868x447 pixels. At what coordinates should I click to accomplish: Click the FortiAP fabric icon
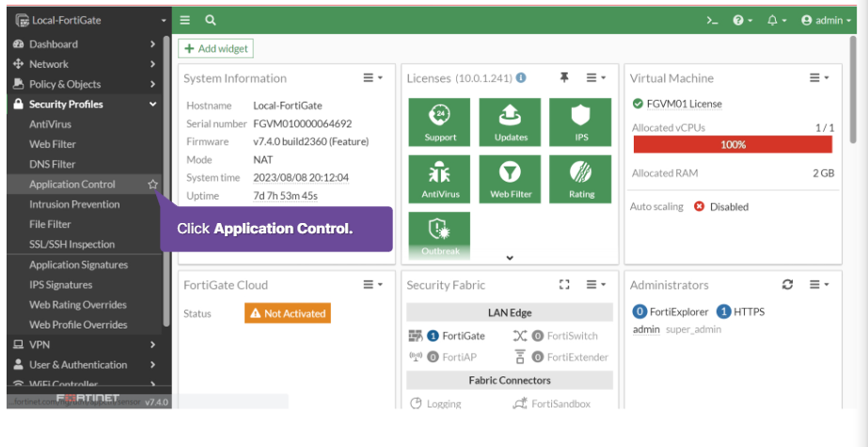415,356
